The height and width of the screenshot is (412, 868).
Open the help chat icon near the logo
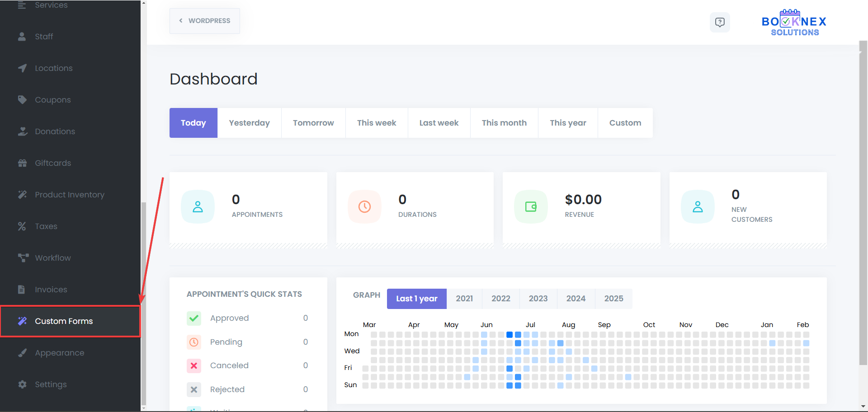(x=720, y=22)
